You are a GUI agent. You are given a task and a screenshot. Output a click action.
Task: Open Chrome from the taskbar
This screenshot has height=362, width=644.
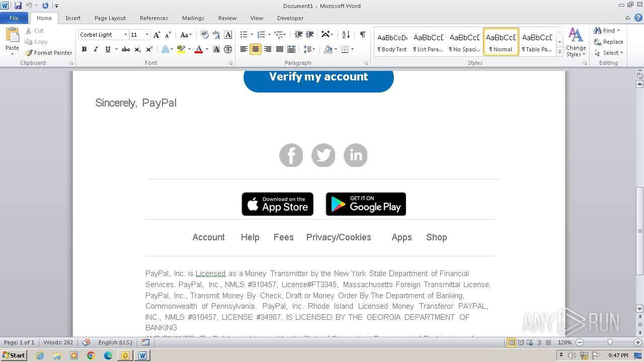click(x=91, y=355)
